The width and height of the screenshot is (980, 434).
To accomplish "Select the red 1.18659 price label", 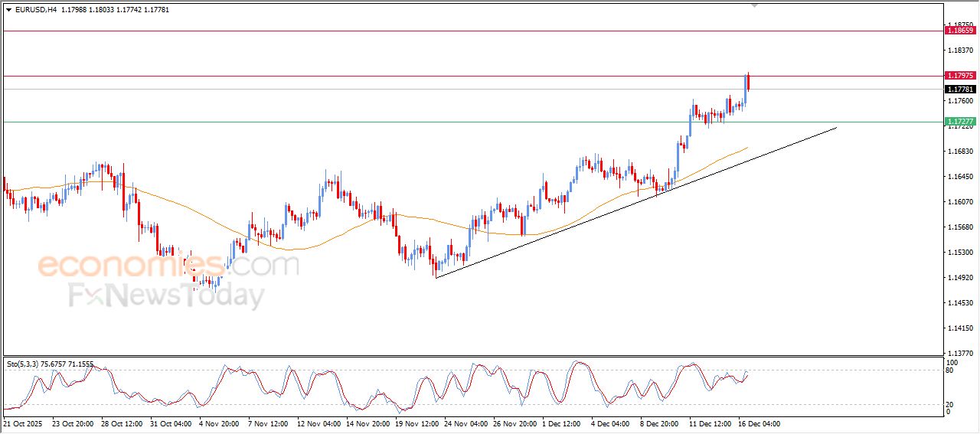I will coord(960,30).
